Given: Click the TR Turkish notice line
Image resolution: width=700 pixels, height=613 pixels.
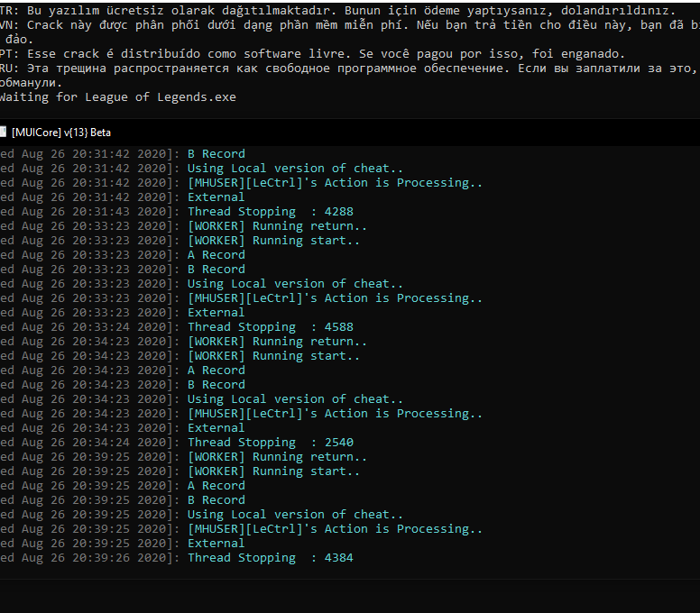Looking at the screenshot, I should [338, 10].
